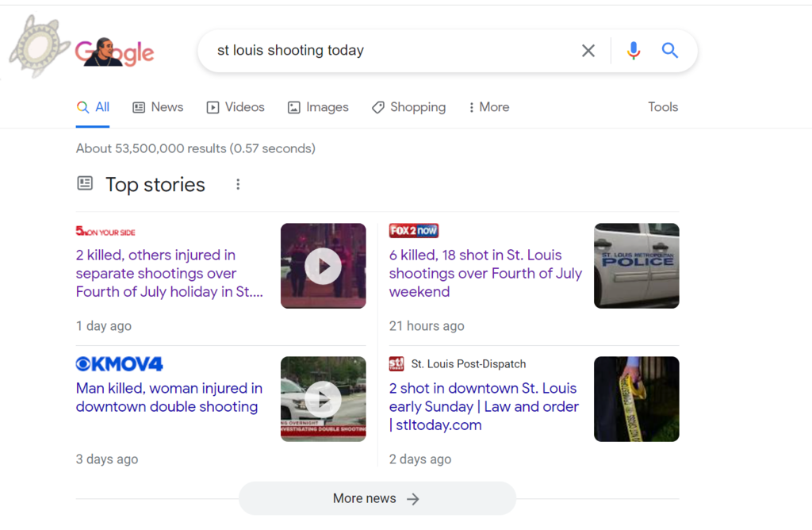
Task: Play the KMOV4 double shooting video thumbnail
Action: point(324,399)
